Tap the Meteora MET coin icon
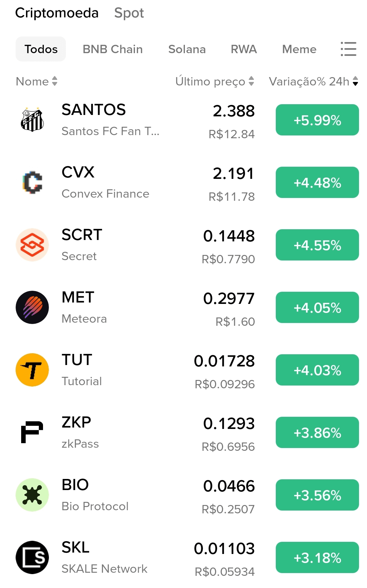367x588 pixels. coord(32,307)
